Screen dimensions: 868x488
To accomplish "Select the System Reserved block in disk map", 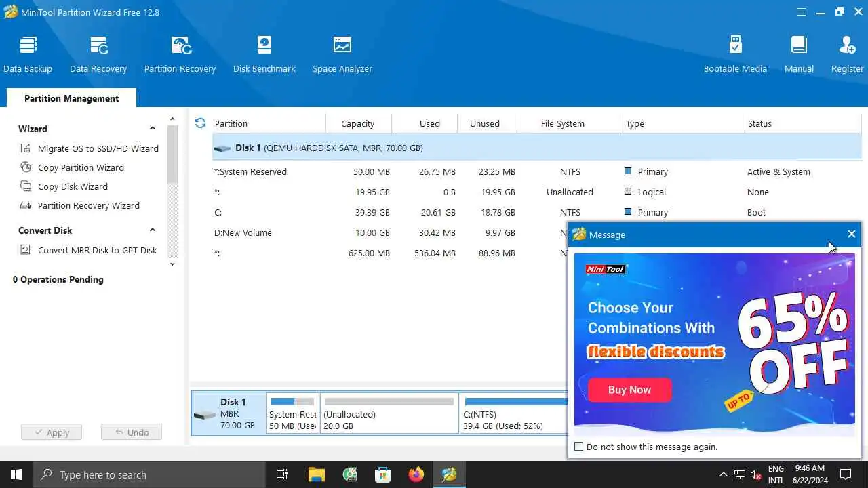I will coord(292,413).
